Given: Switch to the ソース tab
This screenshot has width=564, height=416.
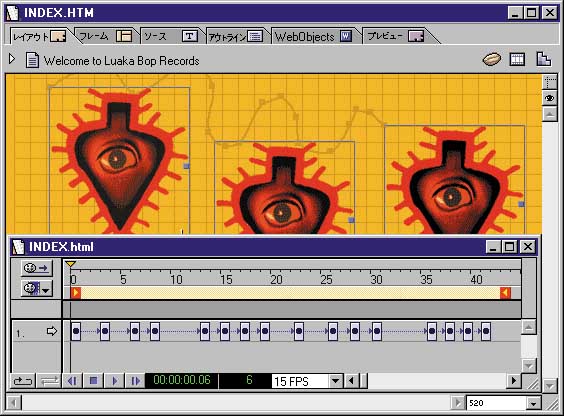Looking at the screenshot, I should click(x=169, y=36).
